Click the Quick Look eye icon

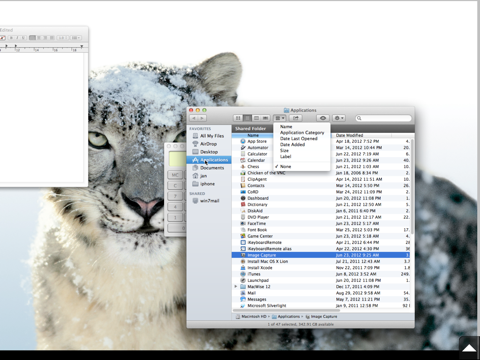pos(323,118)
